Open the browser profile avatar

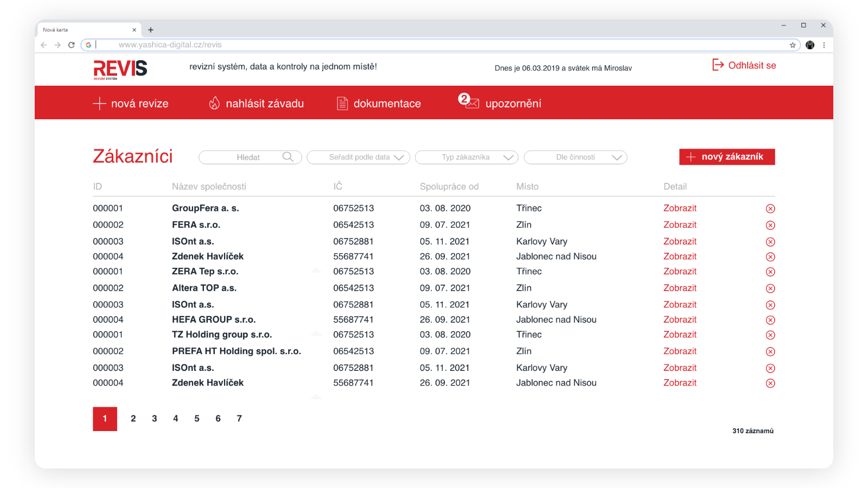click(810, 45)
